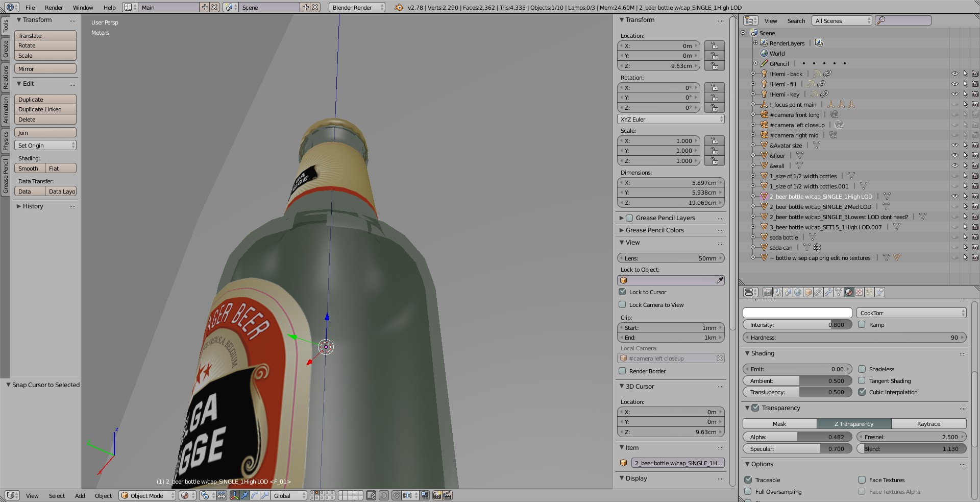The image size is (980, 502).
Task: Open the CookTorr specular shader dropdown
Action: coord(912,313)
